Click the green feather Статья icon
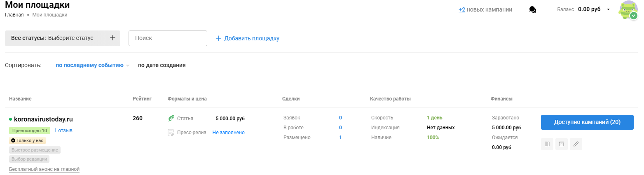 [171, 119]
